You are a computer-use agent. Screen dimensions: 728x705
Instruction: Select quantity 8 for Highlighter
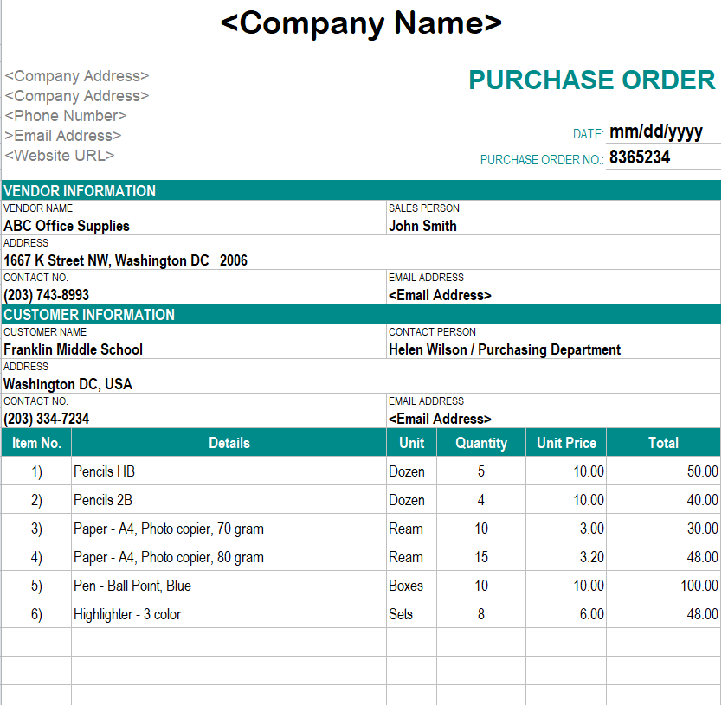pyautogui.click(x=481, y=614)
